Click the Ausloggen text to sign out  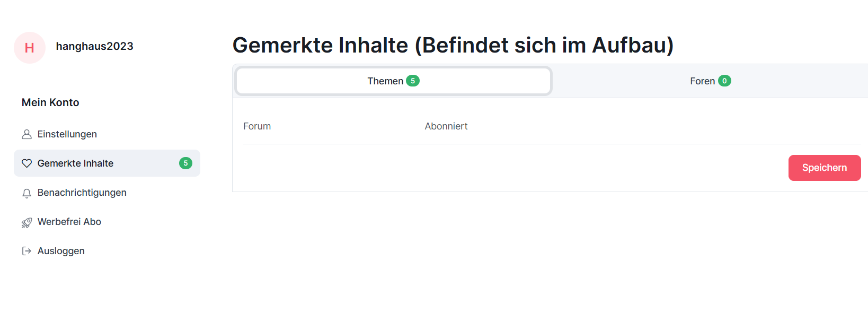coord(61,251)
